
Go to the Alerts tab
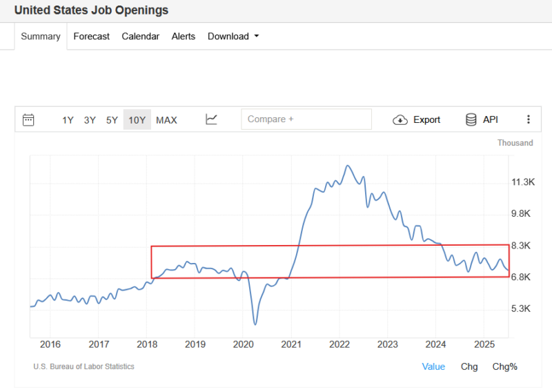184,37
